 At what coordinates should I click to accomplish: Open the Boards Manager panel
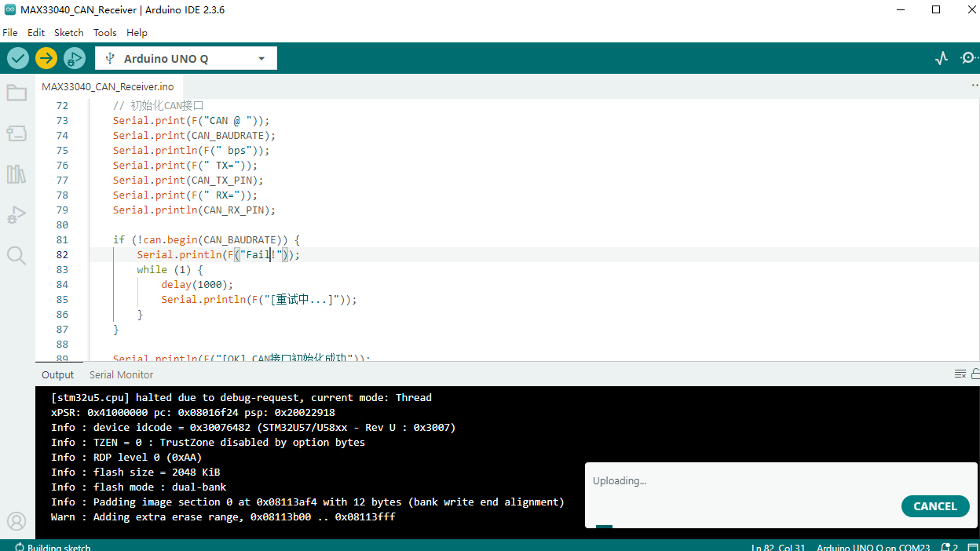click(x=16, y=133)
